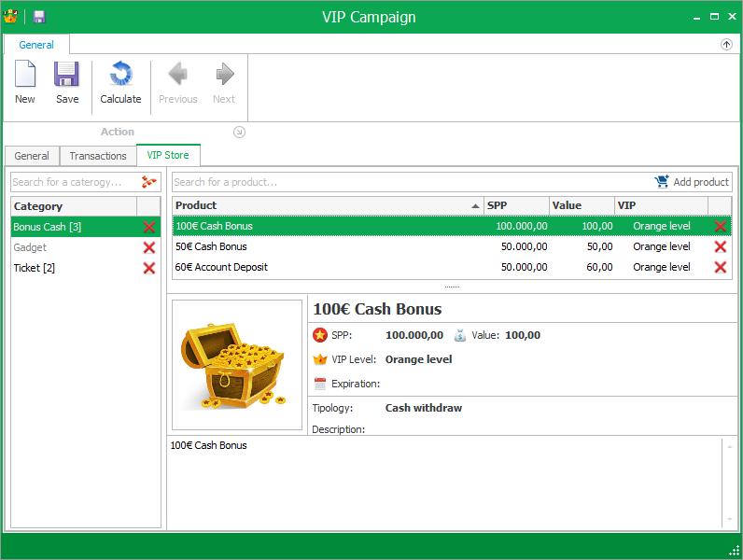The width and height of the screenshot is (743, 560).
Task: Sort by the SPP column header
Action: pos(516,205)
